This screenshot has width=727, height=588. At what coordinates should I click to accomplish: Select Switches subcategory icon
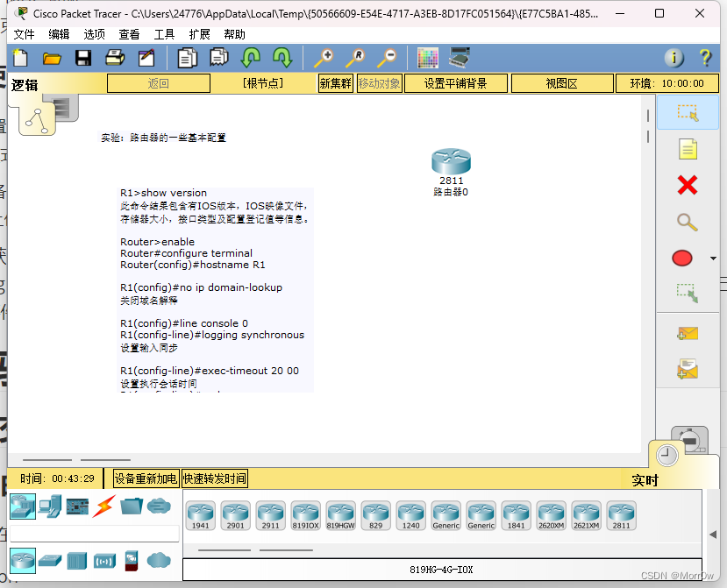(x=50, y=561)
